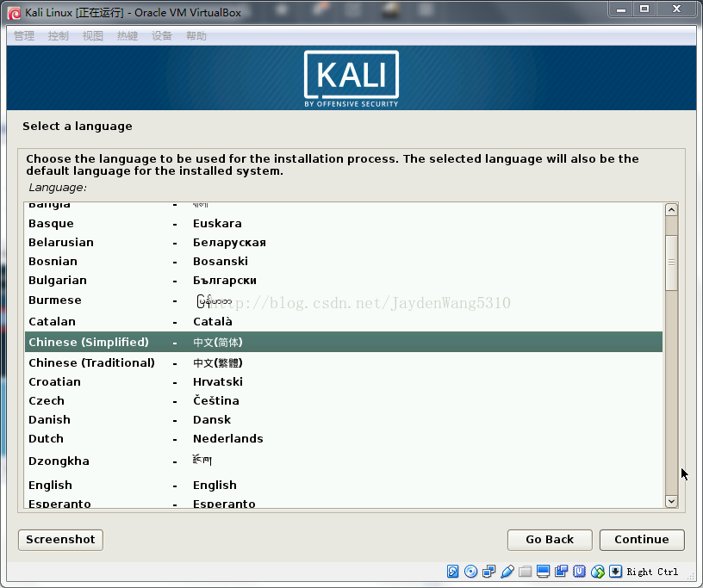Click the shared folders status icon
The image size is (703, 588).
[525, 572]
